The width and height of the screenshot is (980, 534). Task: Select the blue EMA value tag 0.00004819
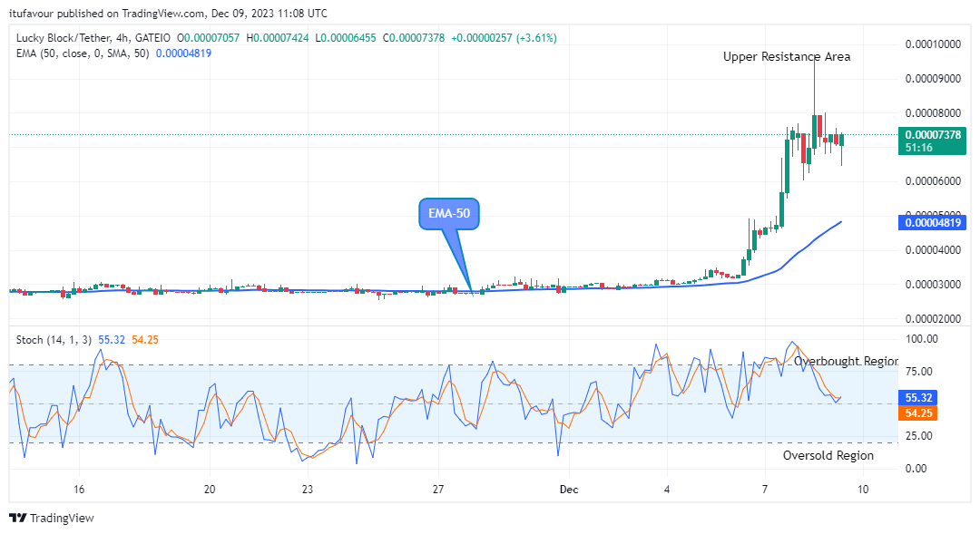[933, 223]
